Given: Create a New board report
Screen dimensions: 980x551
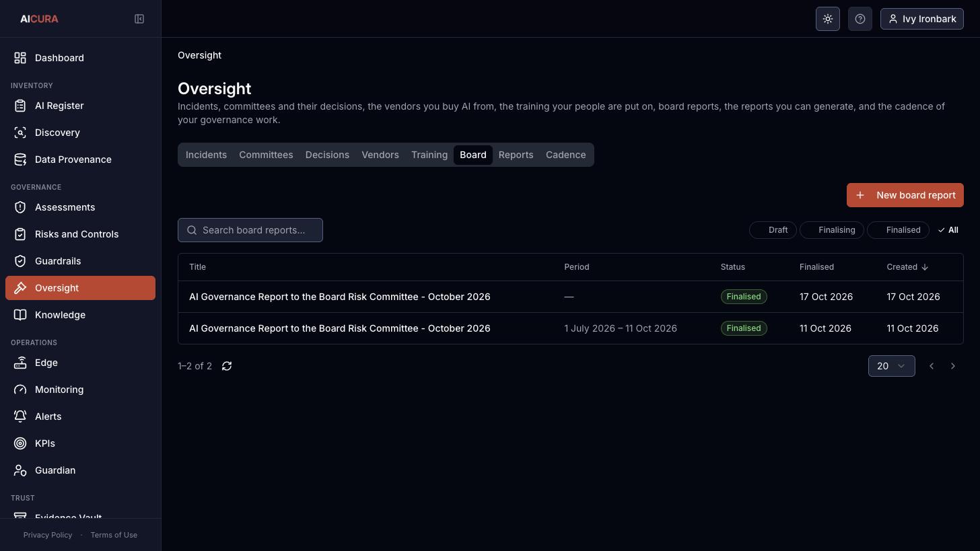Looking at the screenshot, I should pyautogui.click(x=905, y=195).
